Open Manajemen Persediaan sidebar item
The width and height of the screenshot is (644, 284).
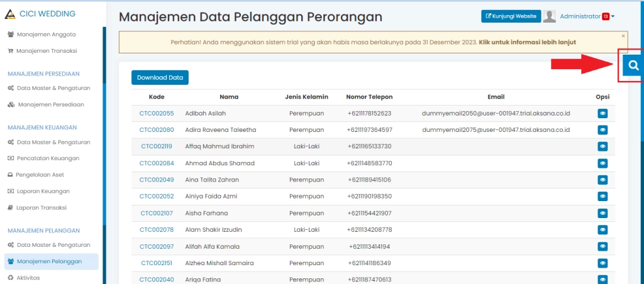pos(46,104)
